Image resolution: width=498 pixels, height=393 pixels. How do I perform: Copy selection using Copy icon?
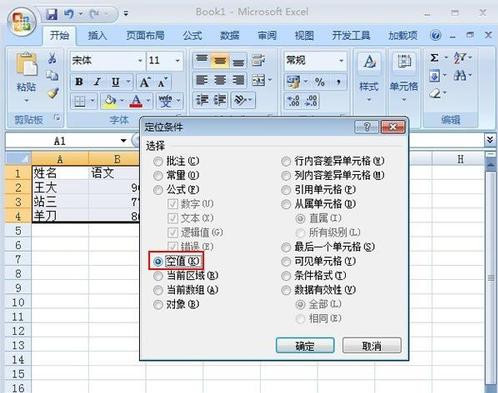52,75
